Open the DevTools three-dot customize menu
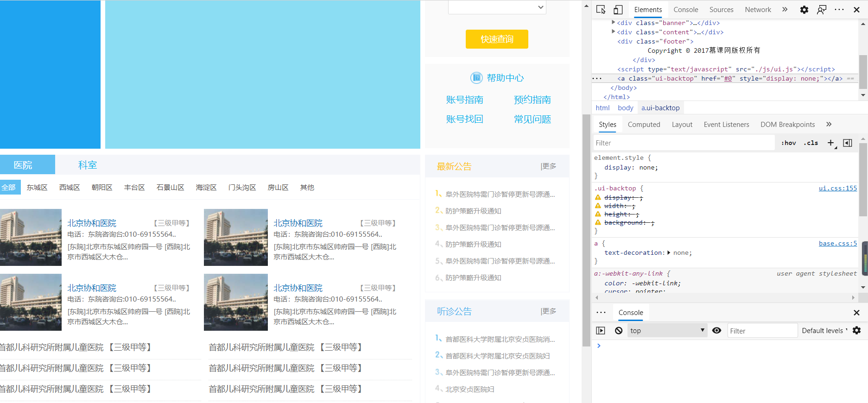868x403 pixels. (839, 10)
